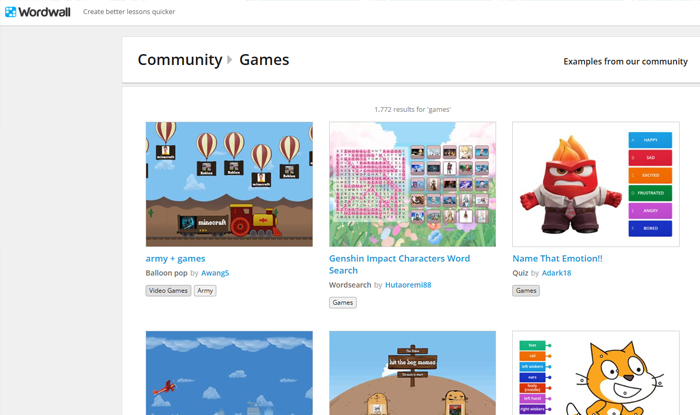
Task: Click the 'Balloon pop' template label
Action: 167,273
